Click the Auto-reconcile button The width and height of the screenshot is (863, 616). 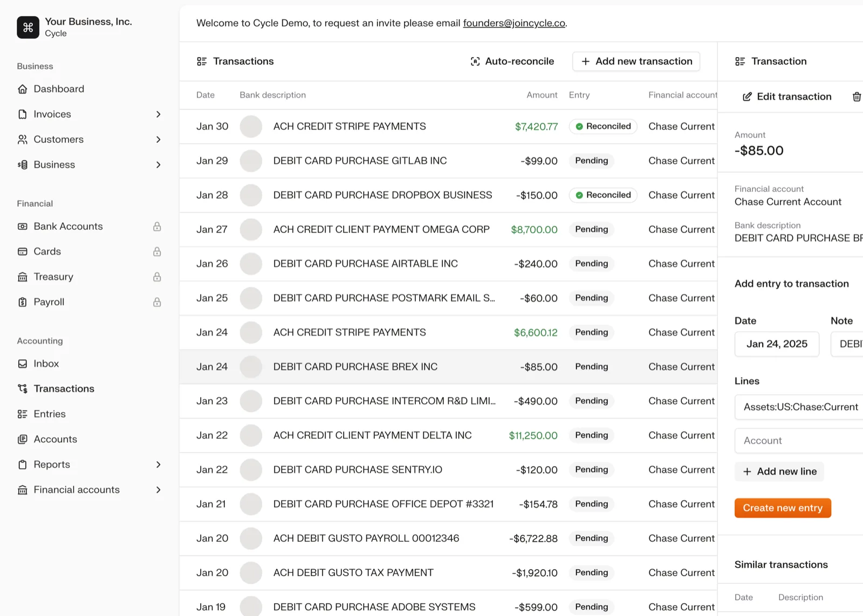[x=512, y=61]
